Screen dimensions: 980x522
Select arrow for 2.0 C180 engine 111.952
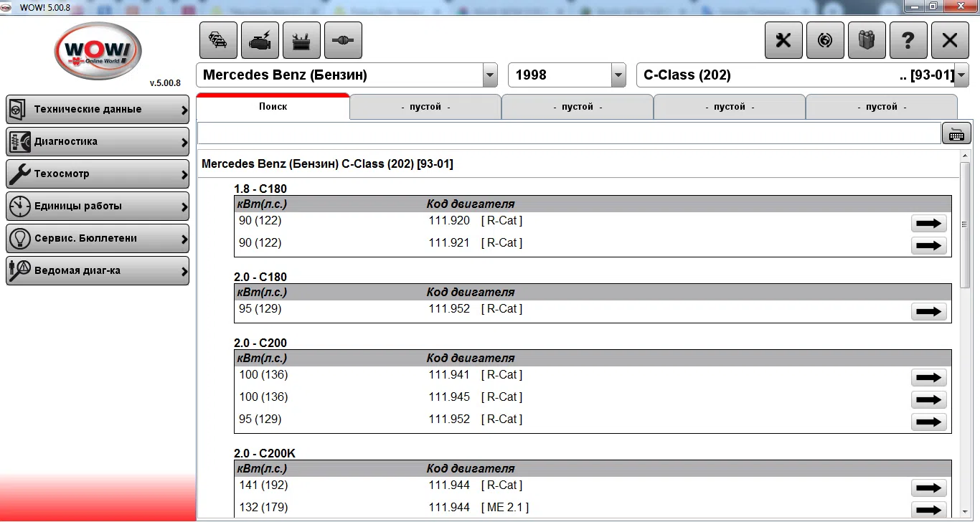point(928,312)
